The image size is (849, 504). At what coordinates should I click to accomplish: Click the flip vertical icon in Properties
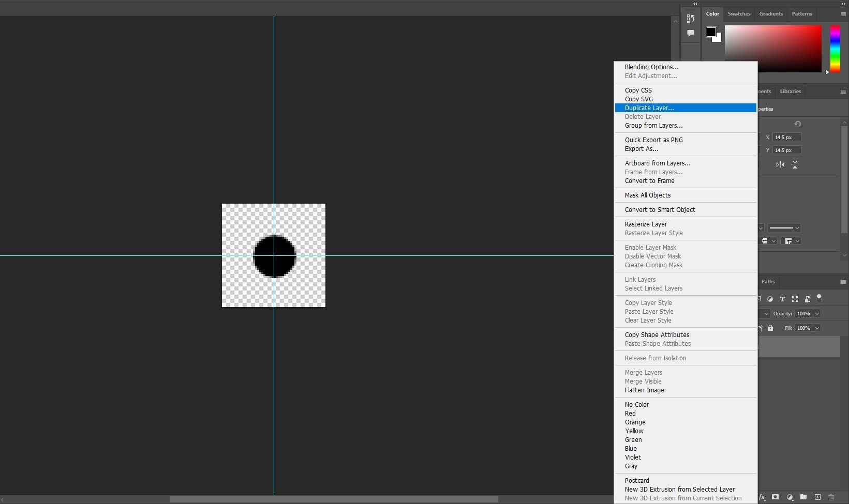(x=795, y=165)
